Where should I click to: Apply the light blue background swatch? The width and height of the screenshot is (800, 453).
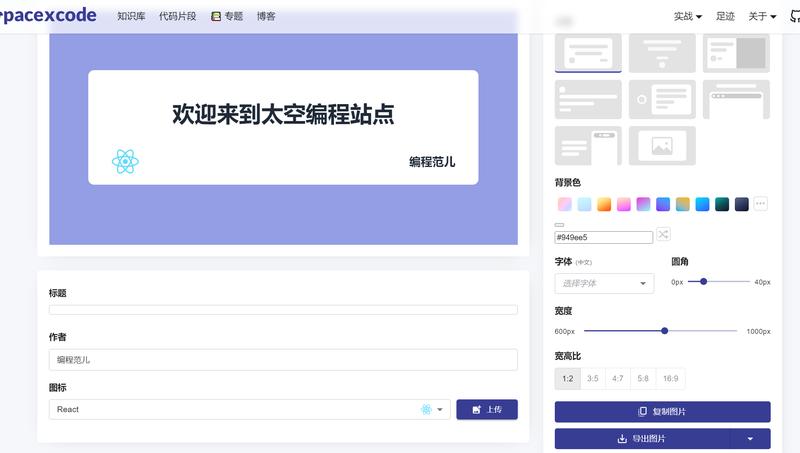pos(584,204)
